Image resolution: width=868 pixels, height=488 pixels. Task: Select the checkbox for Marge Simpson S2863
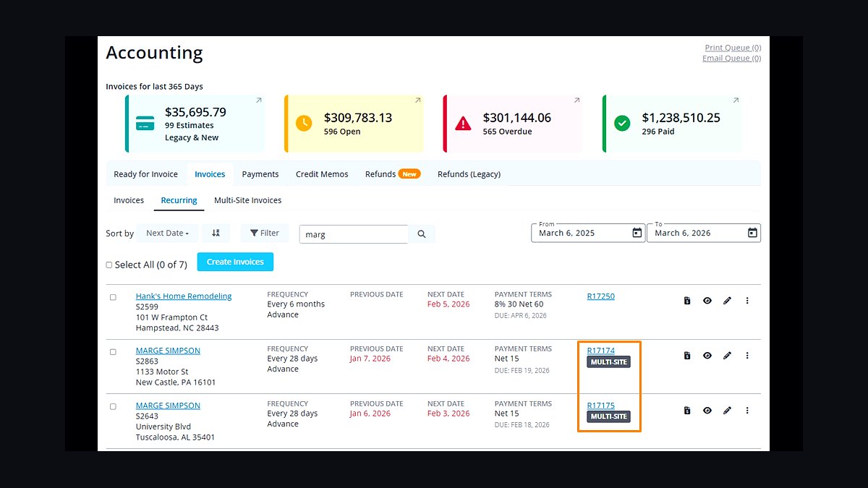(x=113, y=352)
